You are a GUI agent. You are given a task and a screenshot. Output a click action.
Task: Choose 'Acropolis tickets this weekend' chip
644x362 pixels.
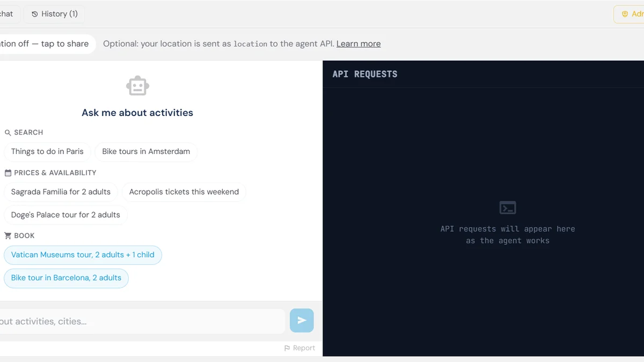(184, 192)
